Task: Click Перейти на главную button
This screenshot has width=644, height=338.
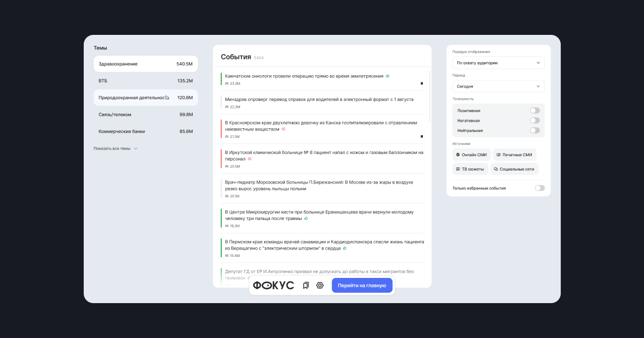Action: coord(362,285)
